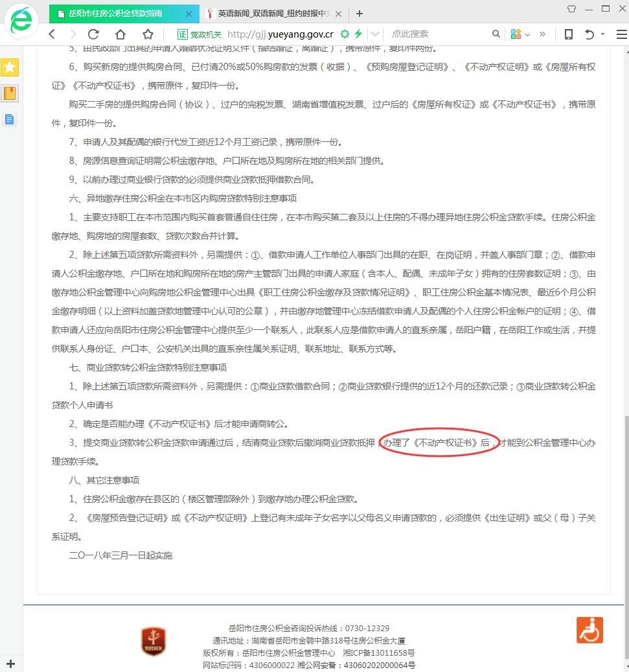Viewport: 629px width, 672px height.
Task: Expand the undo arrow dropdown
Action: pyautogui.click(x=602, y=34)
